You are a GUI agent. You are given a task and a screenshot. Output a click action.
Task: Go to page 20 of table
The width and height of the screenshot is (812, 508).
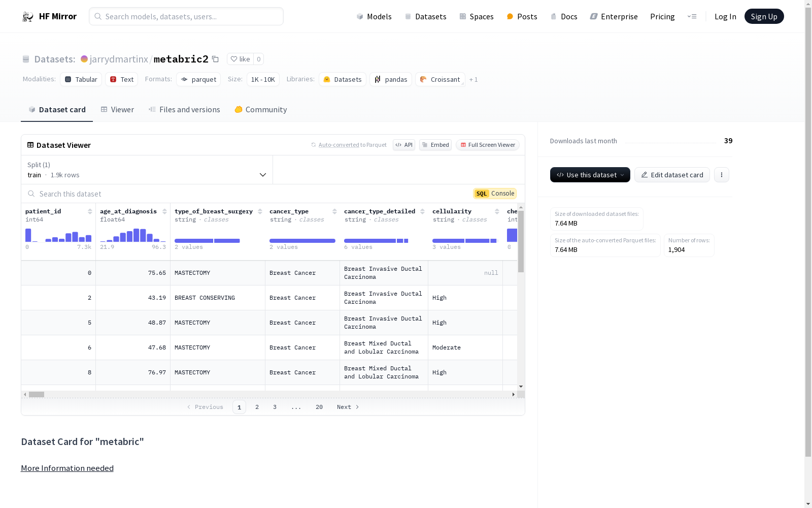[319, 407]
